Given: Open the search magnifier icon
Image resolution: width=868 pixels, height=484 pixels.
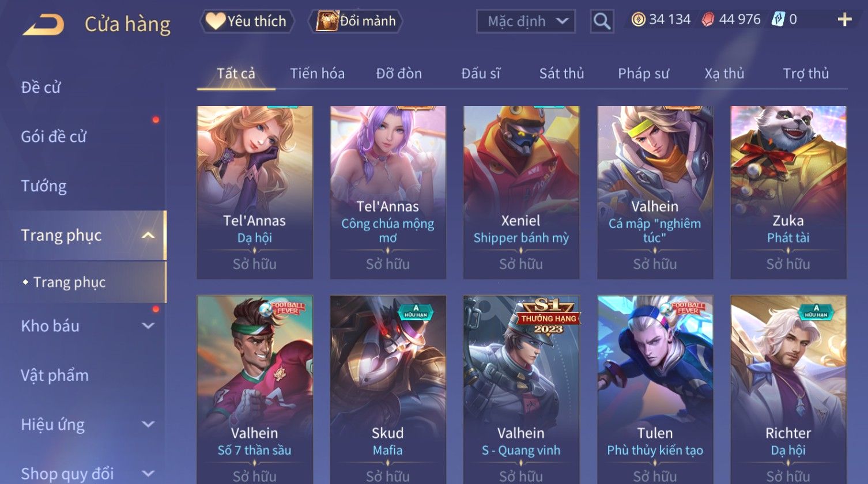Looking at the screenshot, I should coord(602,21).
